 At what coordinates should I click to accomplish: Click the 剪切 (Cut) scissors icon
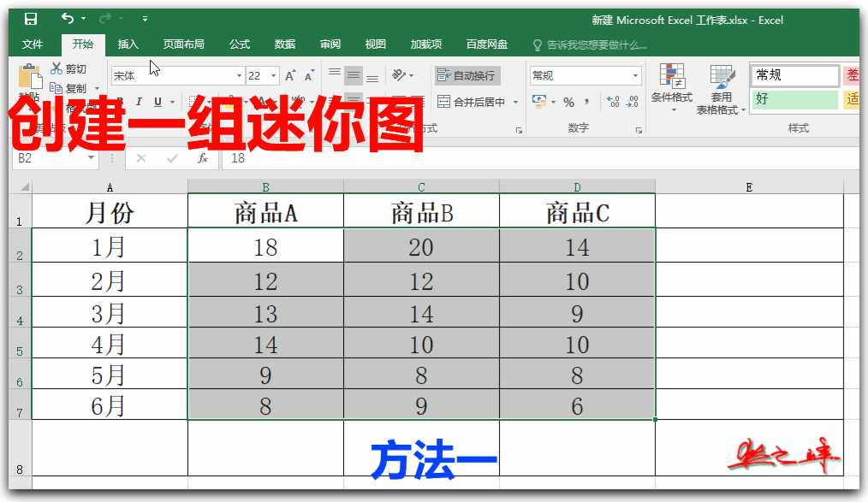click(x=56, y=68)
